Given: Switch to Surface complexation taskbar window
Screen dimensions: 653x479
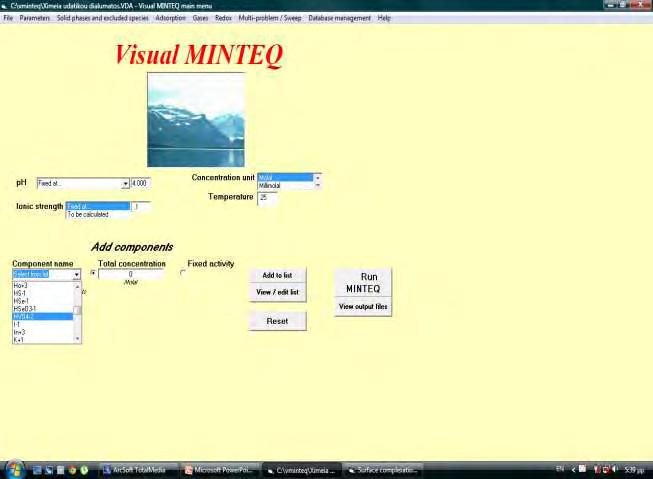Looking at the screenshot, I should (x=383, y=470).
